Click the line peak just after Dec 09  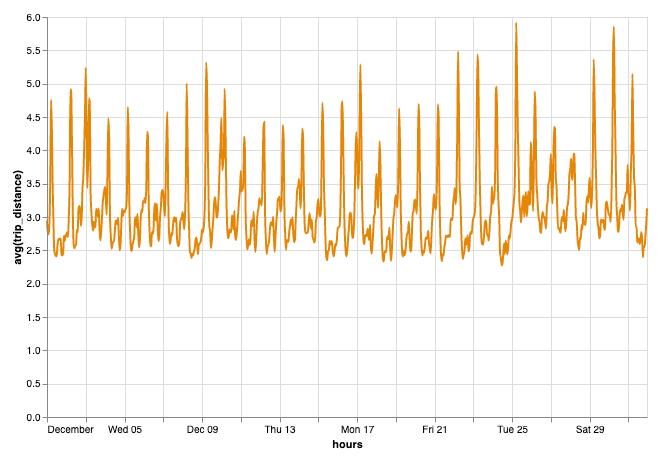click(206, 63)
